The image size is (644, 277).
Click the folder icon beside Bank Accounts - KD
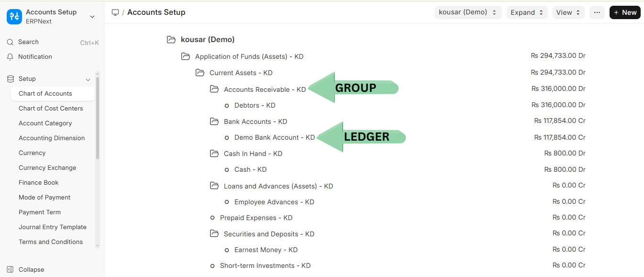214,122
